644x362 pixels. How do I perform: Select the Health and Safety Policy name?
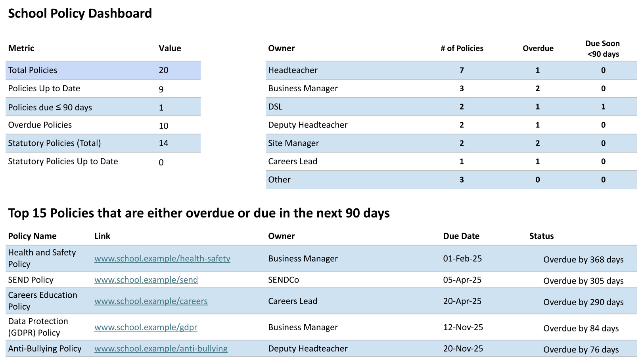coord(42,258)
